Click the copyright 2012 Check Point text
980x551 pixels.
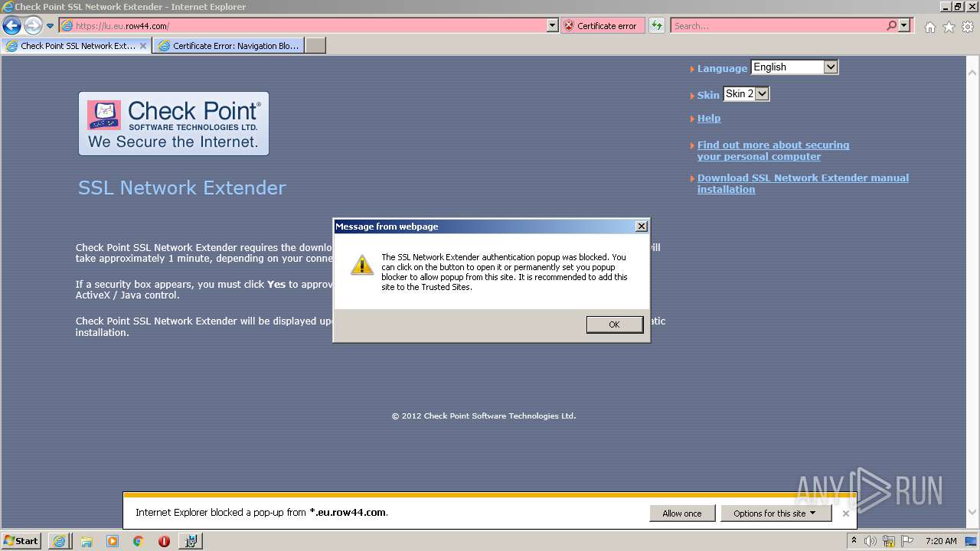(484, 416)
